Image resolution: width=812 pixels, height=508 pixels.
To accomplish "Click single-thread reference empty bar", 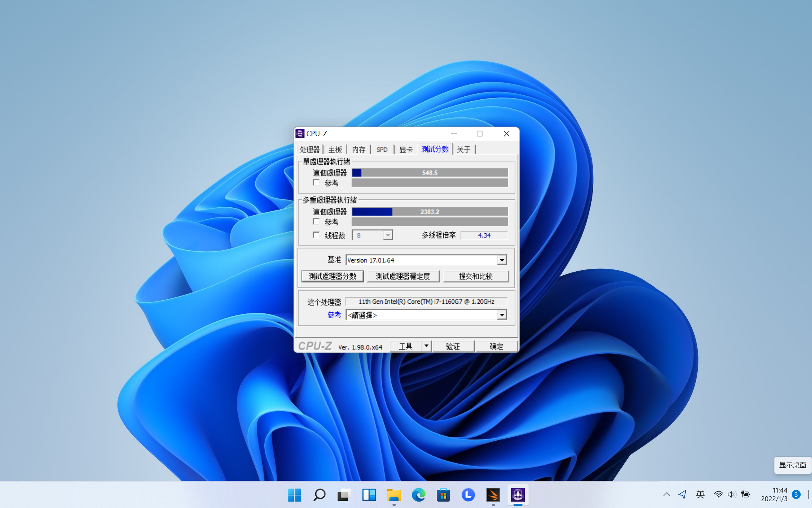I will click(430, 183).
